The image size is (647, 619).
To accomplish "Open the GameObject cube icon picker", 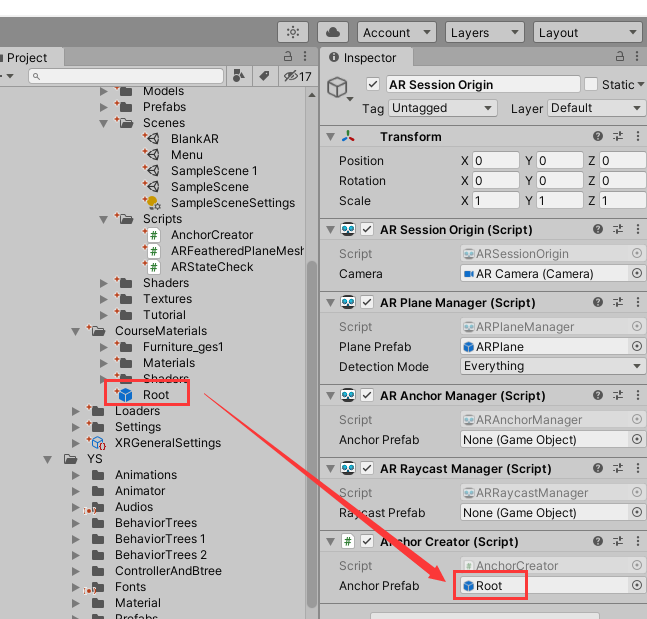I will [x=338, y=87].
